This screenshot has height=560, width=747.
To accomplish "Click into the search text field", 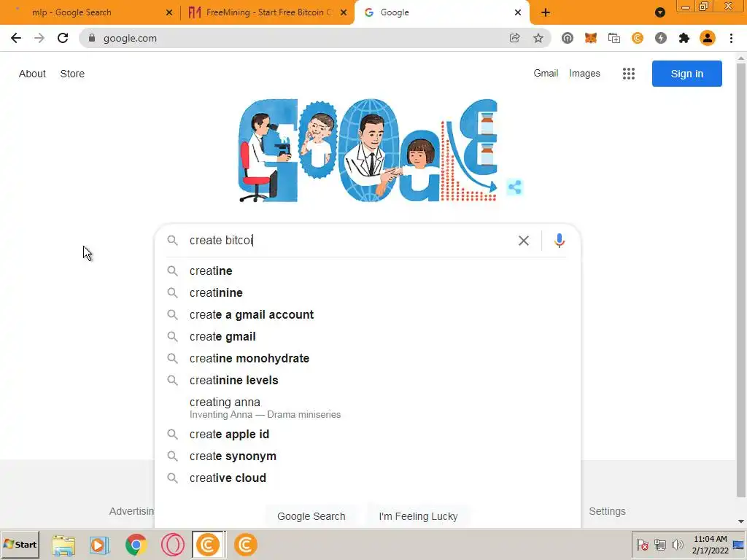I will click(350, 241).
